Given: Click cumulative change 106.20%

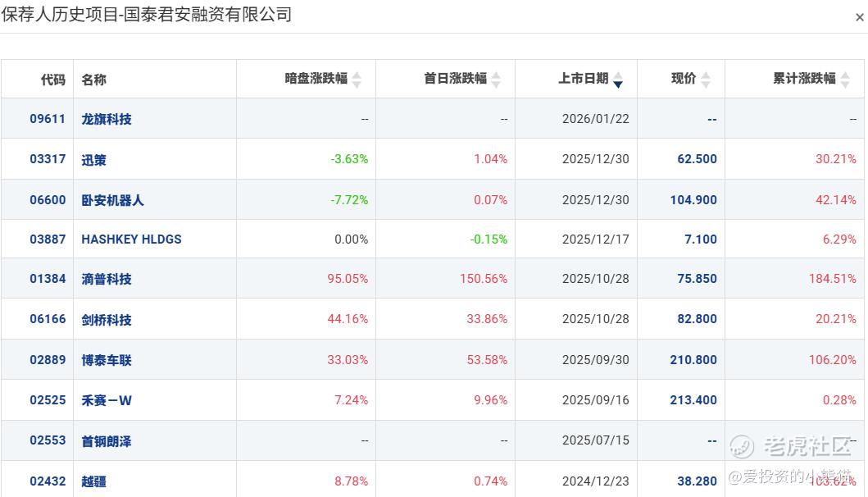Looking at the screenshot, I should pyautogui.click(x=833, y=359).
